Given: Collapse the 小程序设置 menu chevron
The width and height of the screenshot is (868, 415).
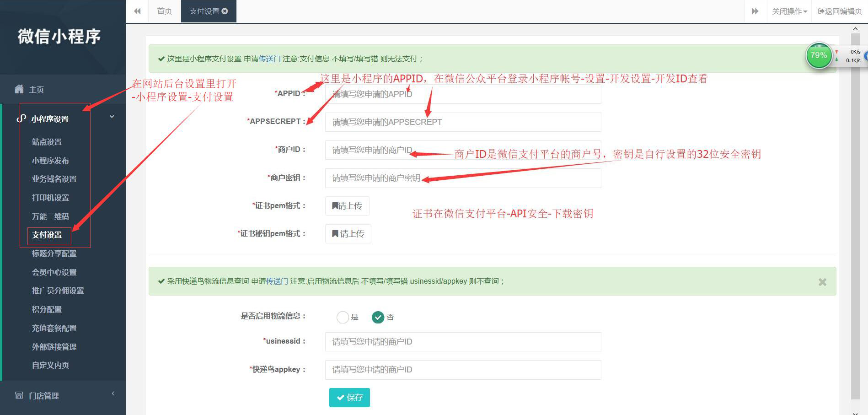Looking at the screenshot, I should (112, 117).
